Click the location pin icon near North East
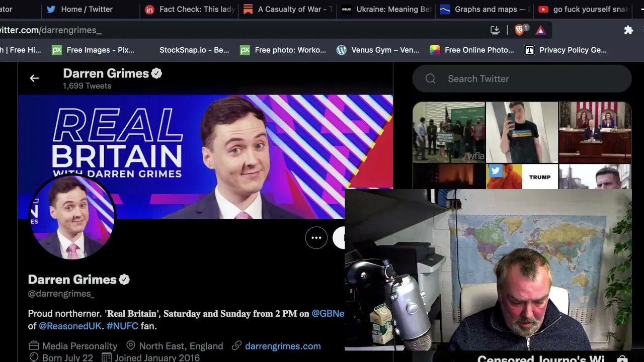 (131, 346)
